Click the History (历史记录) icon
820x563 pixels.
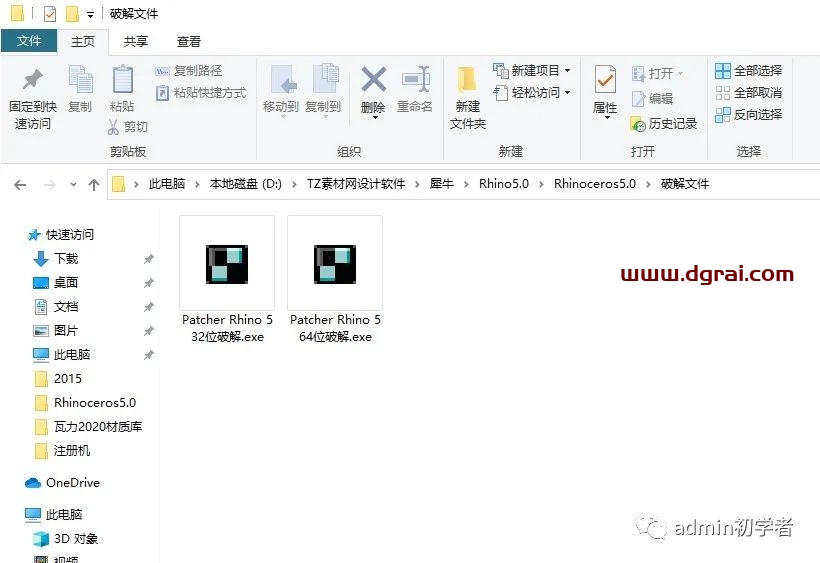click(638, 124)
